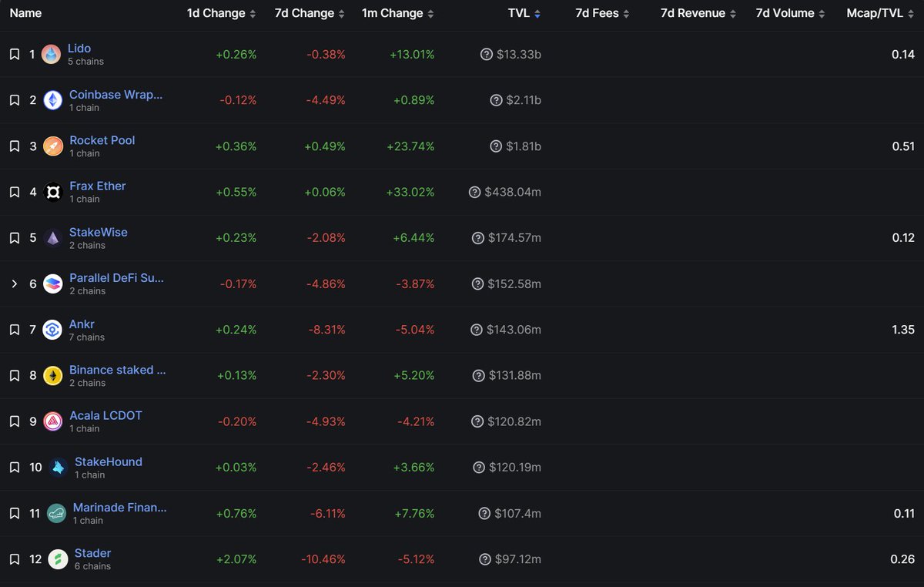Show TVL help icon for $2.11b
924x587 pixels.
click(x=496, y=100)
